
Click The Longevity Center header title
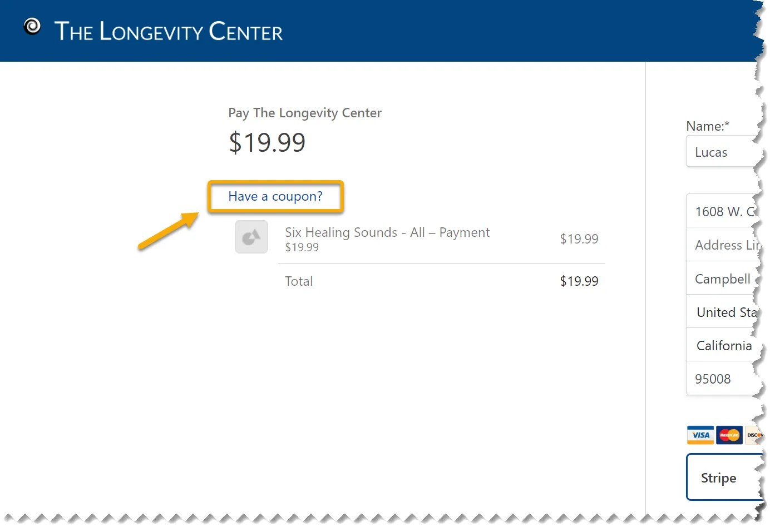169,32
